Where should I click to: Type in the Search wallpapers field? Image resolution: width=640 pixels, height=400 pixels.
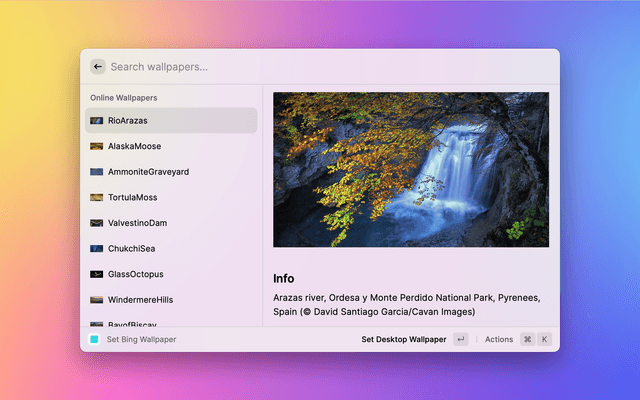(x=300, y=67)
